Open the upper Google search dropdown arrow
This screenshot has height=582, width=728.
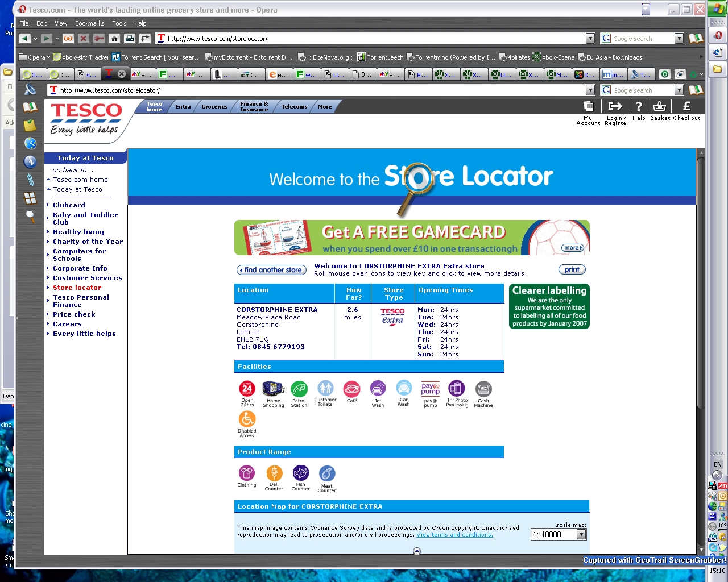click(x=679, y=39)
